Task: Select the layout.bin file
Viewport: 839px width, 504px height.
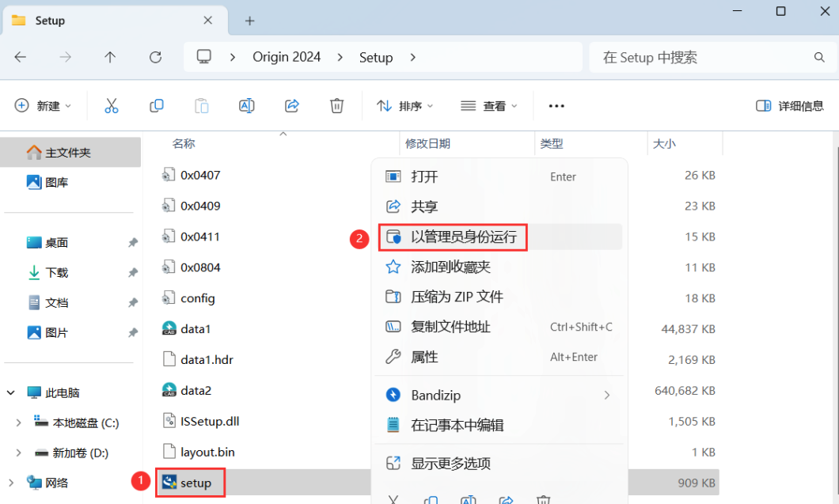Action: coord(199,452)
